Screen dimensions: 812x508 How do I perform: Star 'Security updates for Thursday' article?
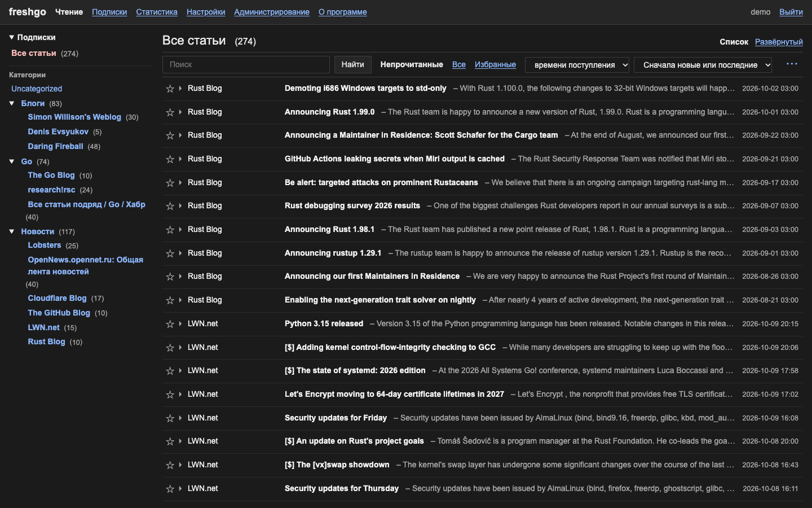point(170,489)
